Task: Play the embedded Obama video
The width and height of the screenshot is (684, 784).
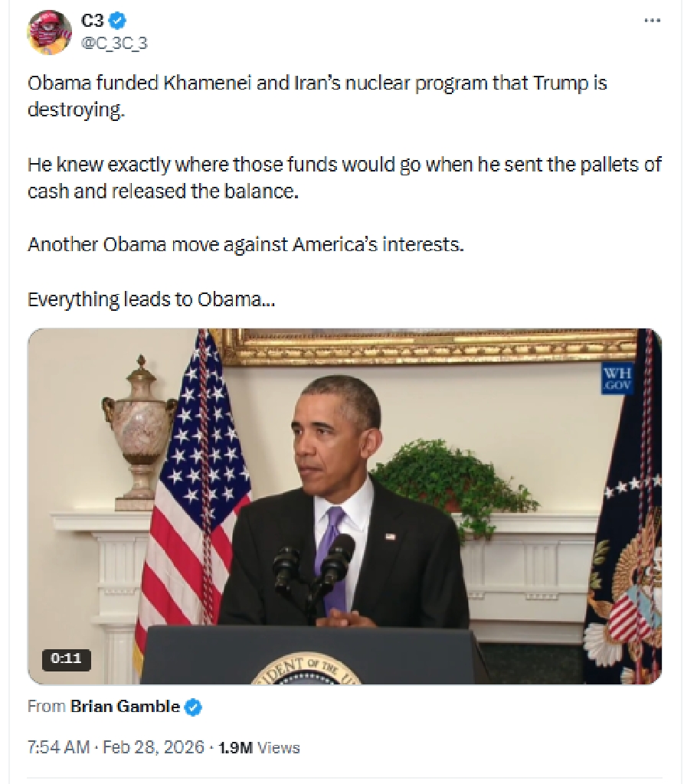Action: pyautogui.click(x=345, y=506)
